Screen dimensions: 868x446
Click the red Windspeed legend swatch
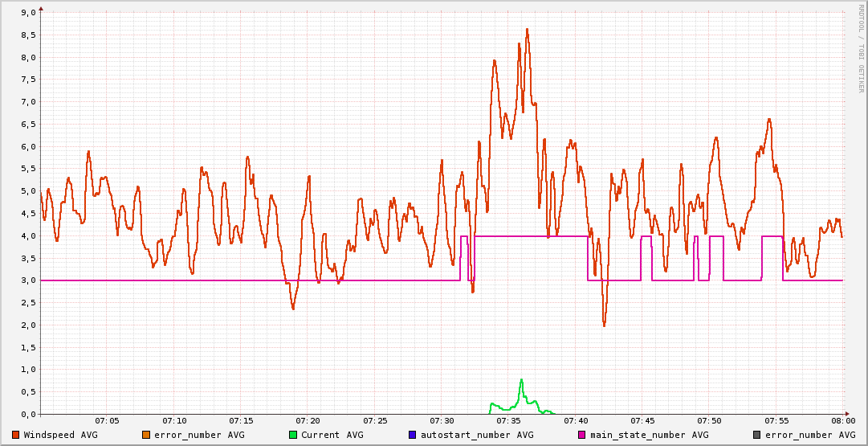click(16, 435)
